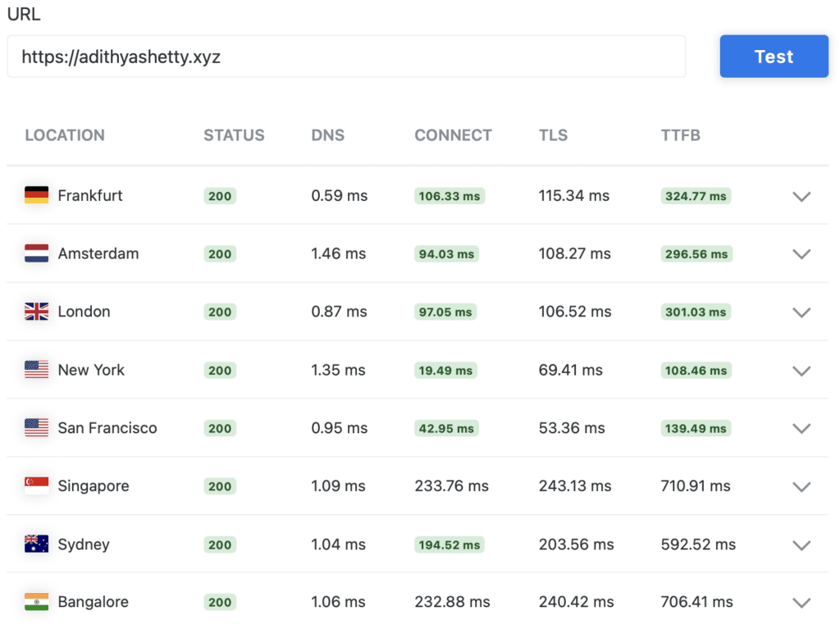
Task: Click the 42.95 ms connect badge
Action: point(446,428)
